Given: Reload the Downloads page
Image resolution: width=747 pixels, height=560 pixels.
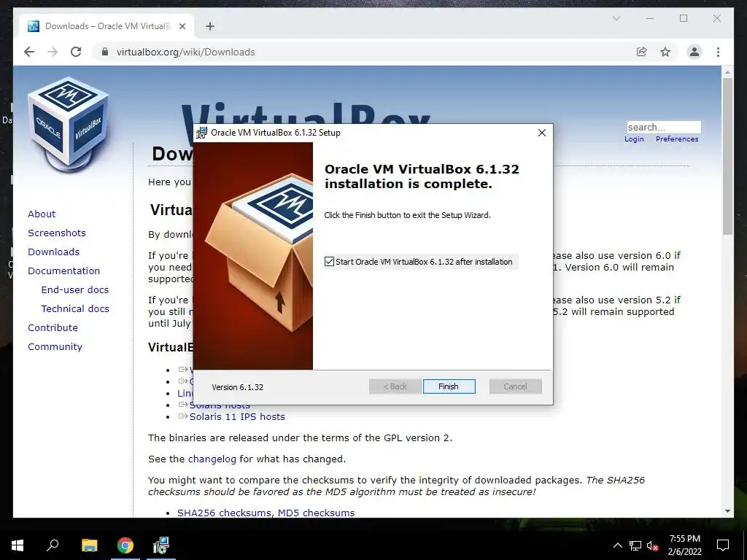Looking at the screenshot, I should coord(76,52).
